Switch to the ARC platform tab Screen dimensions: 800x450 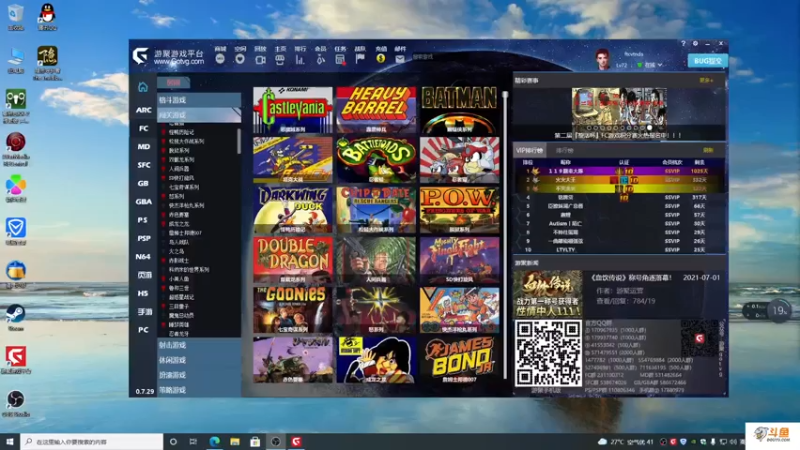pyautogui.click(x=143, y=110)
